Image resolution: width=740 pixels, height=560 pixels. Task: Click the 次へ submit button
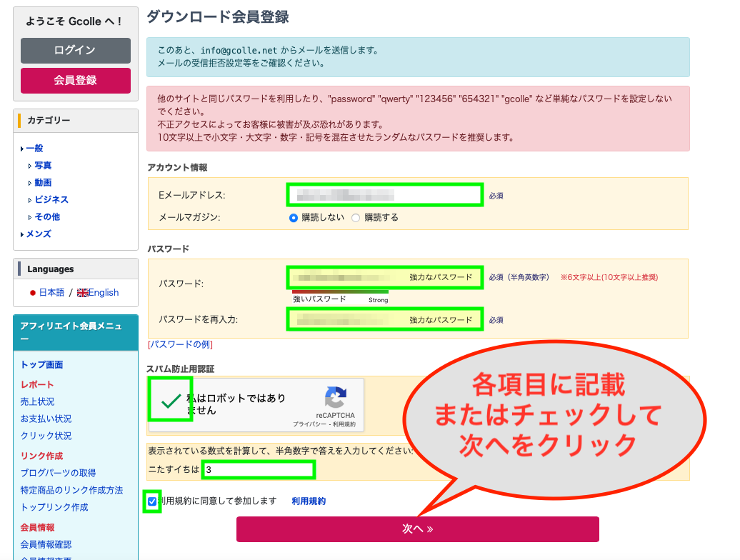coord(417,529)
